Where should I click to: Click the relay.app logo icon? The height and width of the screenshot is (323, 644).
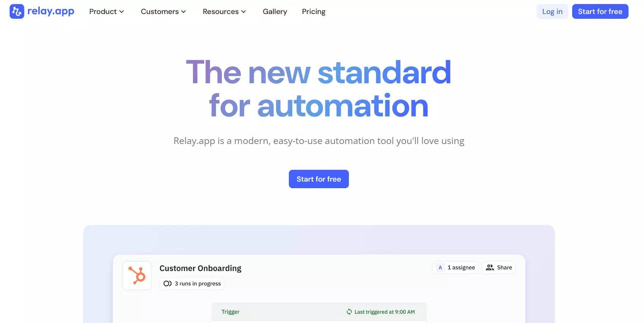click(17, 11)
